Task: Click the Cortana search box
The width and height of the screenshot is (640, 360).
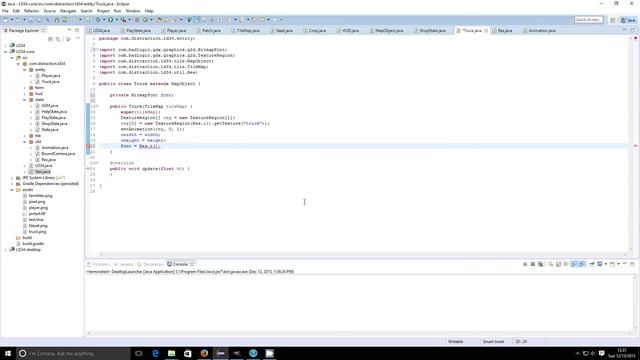Action: click(73, 353)
